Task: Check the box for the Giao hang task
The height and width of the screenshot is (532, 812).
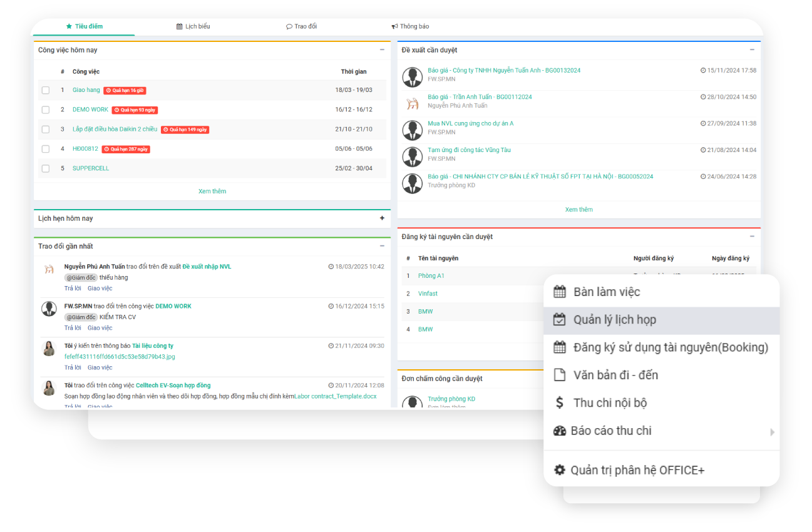Action: click(x=46, y=90)
